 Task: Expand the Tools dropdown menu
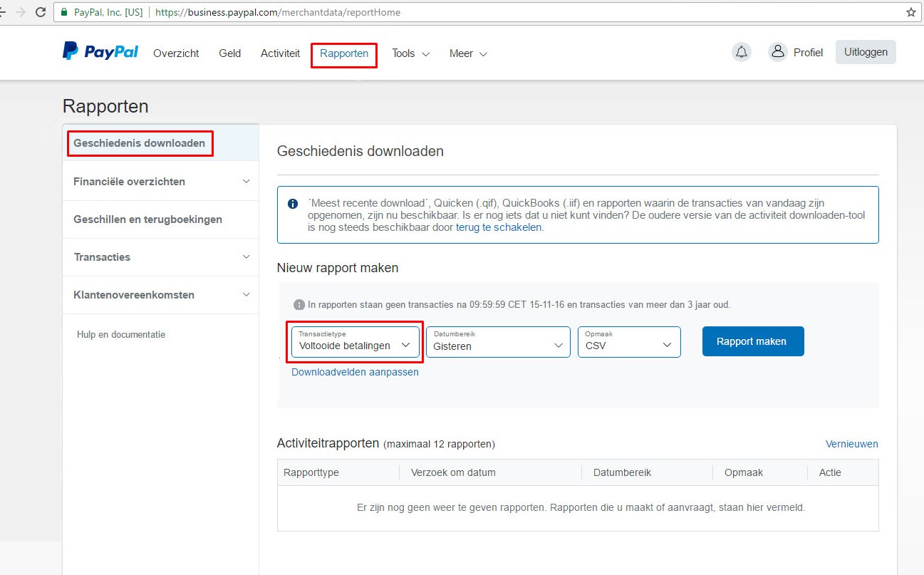[411, 53]
